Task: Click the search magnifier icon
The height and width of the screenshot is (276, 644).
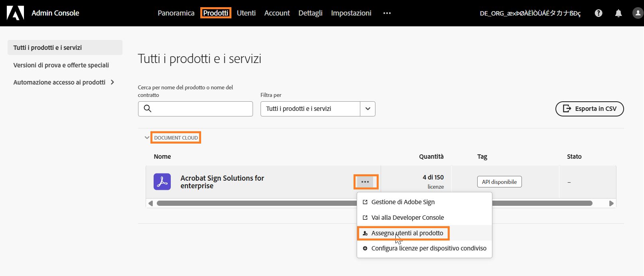Action: [x=147, y=108]
